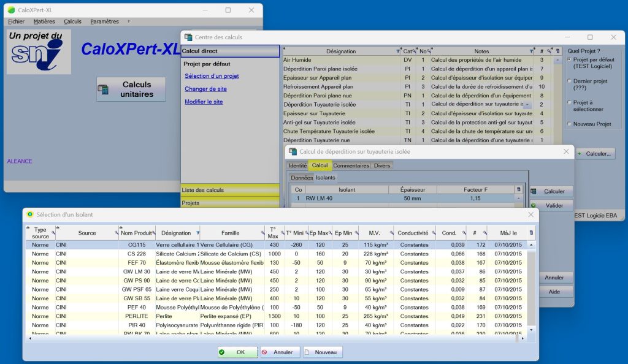The image size is (628, 364).
Task: Open the ? help menu
Action: point(129,21)
